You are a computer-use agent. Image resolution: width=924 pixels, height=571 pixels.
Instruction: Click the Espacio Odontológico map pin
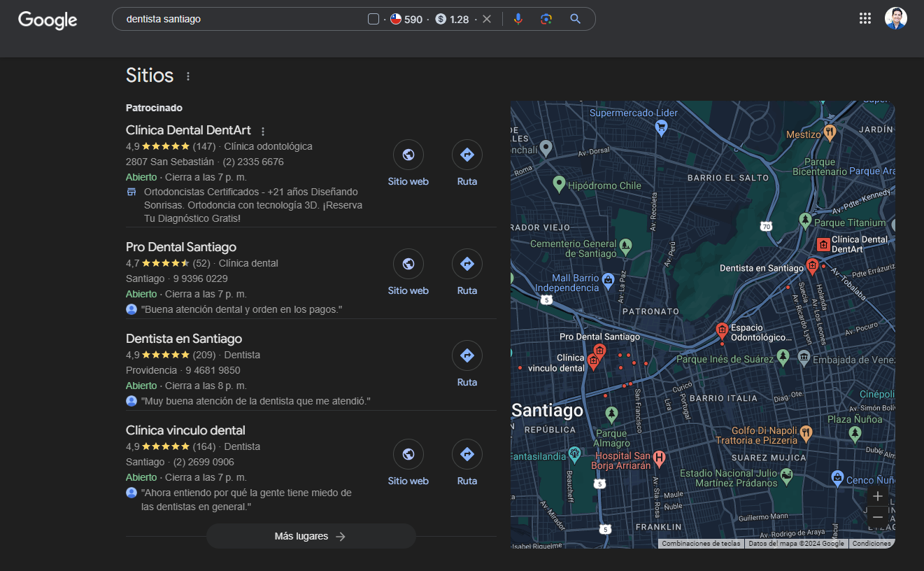[x=722, y=330]
